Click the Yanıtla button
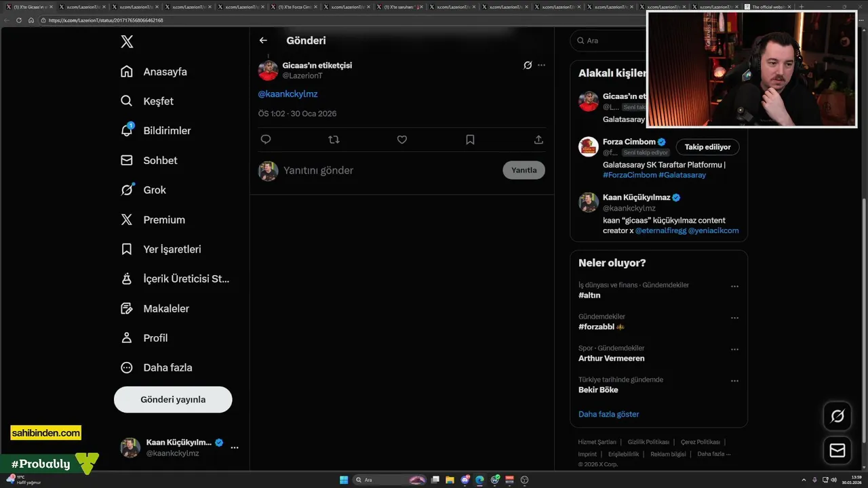This screenshot has height=488, width=868. coord(524,170)
